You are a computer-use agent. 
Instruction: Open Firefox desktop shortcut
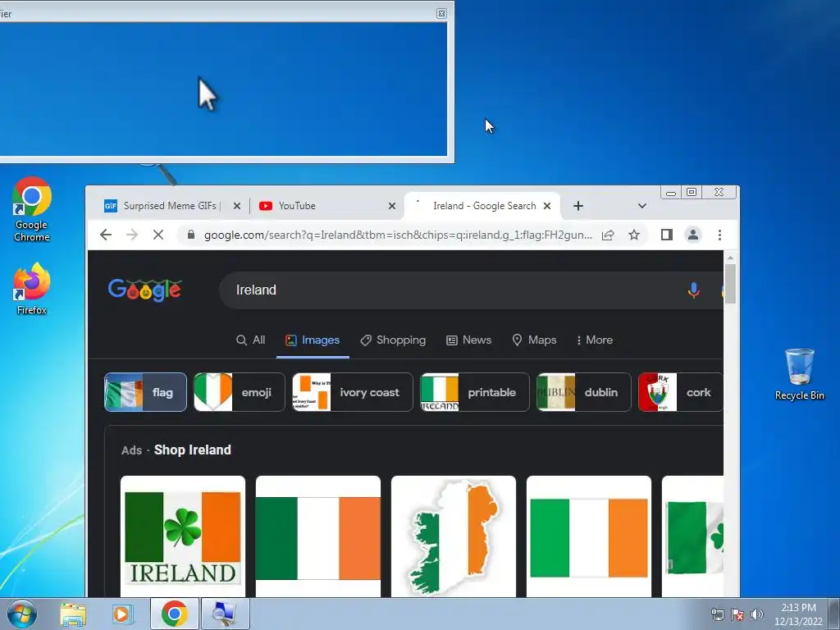pos(32,288)
